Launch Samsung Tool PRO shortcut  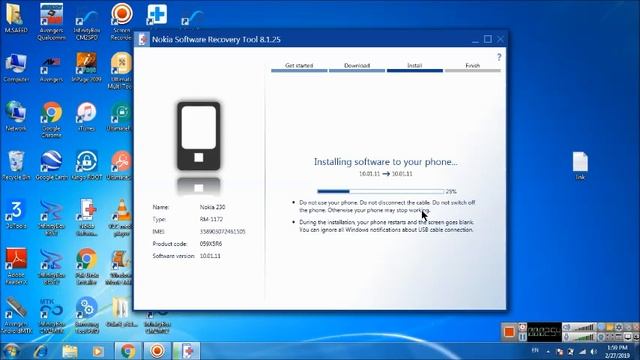click(x=87, y=316)
